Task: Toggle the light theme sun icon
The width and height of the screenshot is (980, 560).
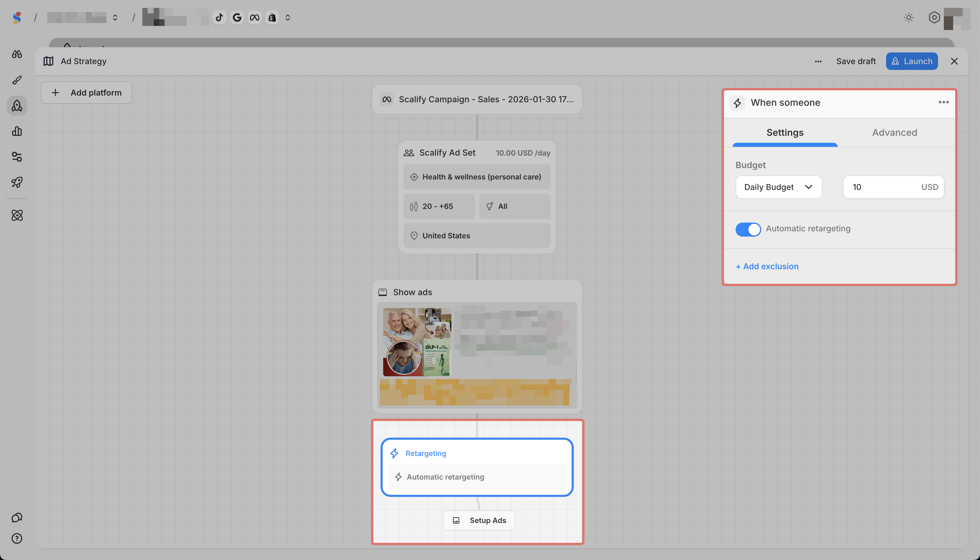Action: [909, 17]
